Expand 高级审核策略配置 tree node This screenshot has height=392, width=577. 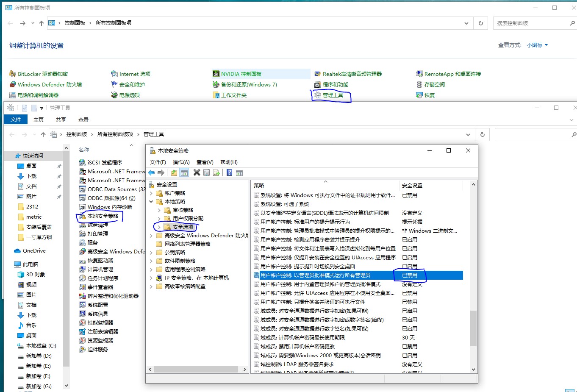[x=151, y=286]
